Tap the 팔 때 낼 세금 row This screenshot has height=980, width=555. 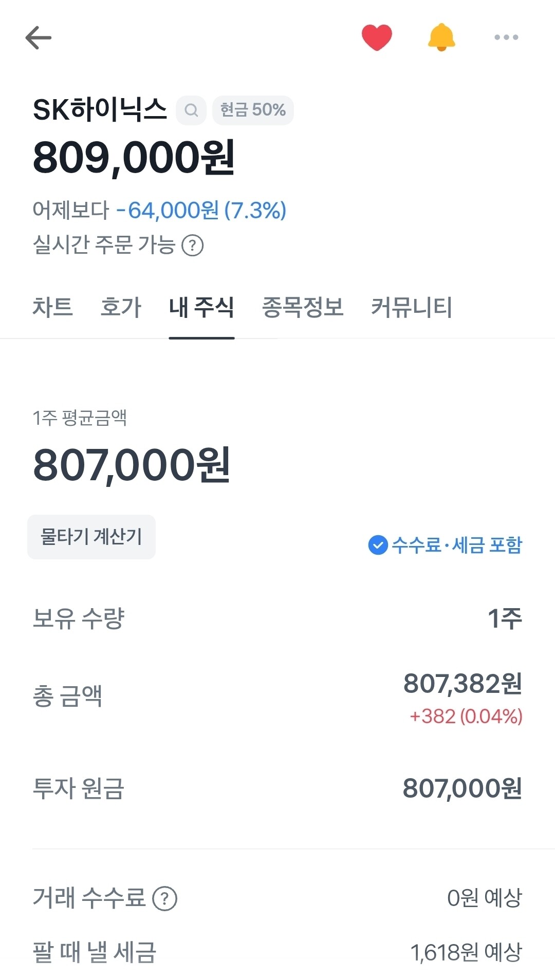point(277,952)
